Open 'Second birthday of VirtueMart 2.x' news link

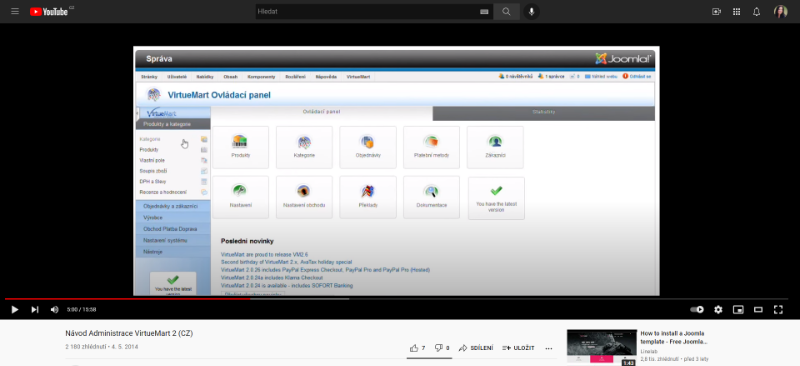(286, 262)
